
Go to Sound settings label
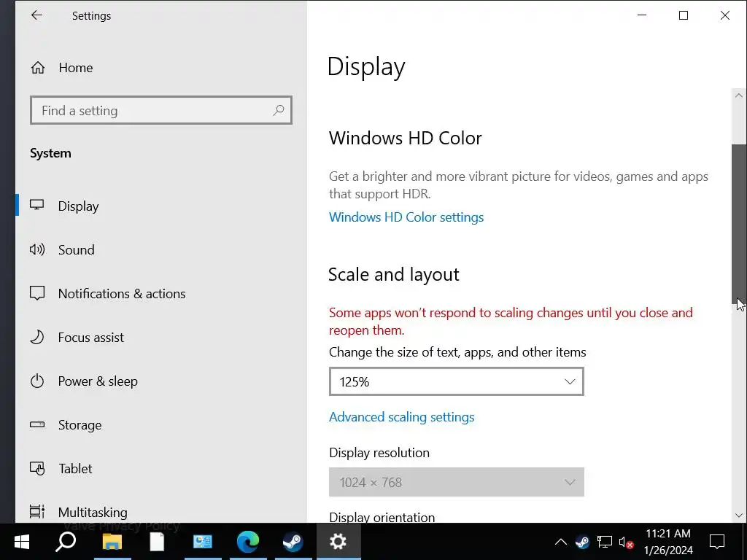[76, 249]
